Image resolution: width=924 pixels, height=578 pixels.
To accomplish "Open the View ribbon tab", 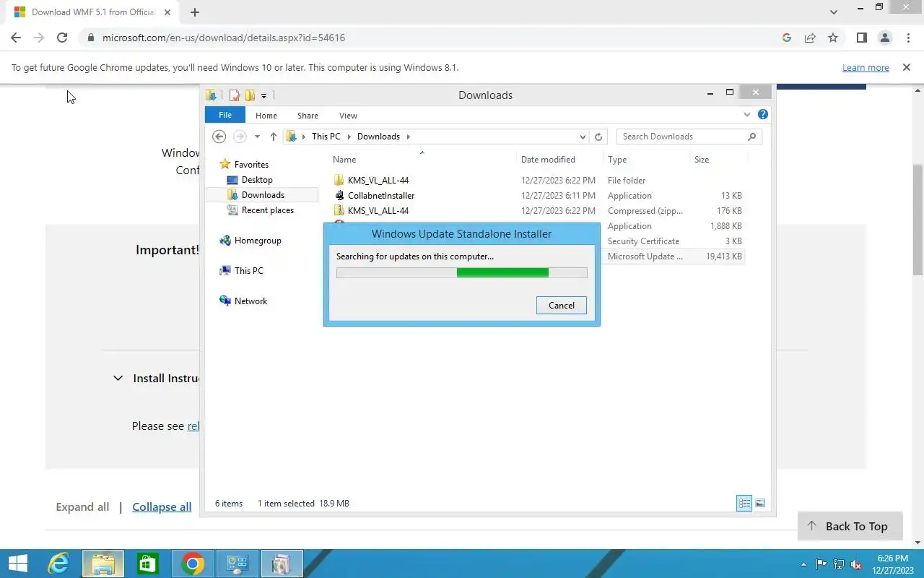I will pos(348,116).
